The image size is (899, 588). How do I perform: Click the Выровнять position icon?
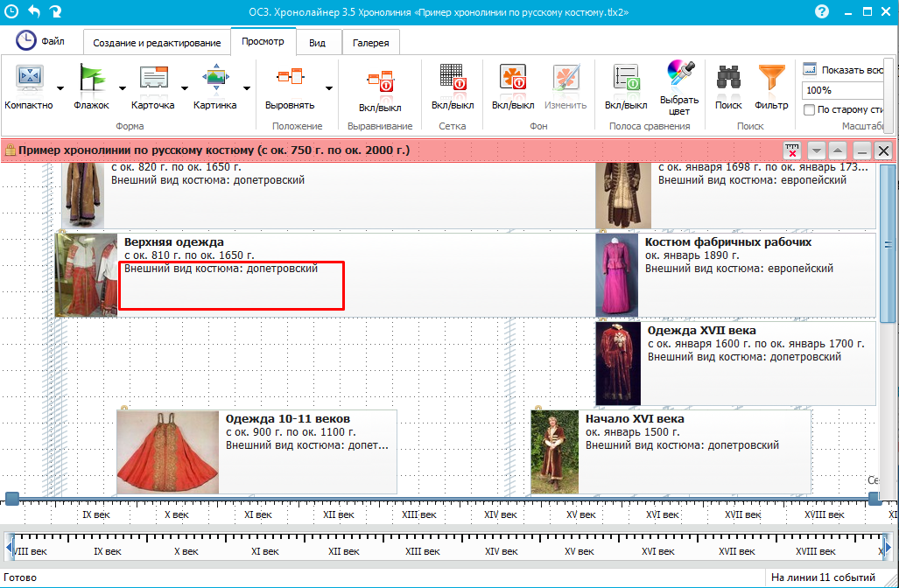click(289, 80)
